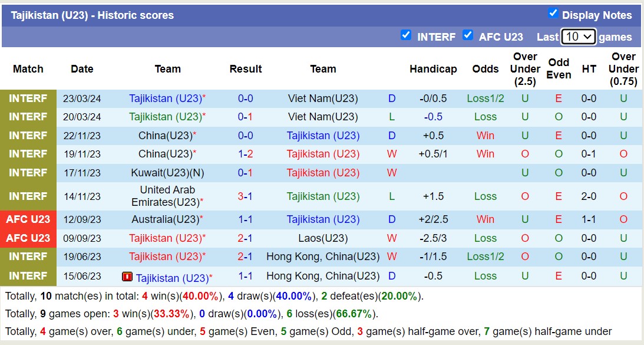
Task: Click the Win odds on the 22/11/23 row
Action: (x=485, y=135)
